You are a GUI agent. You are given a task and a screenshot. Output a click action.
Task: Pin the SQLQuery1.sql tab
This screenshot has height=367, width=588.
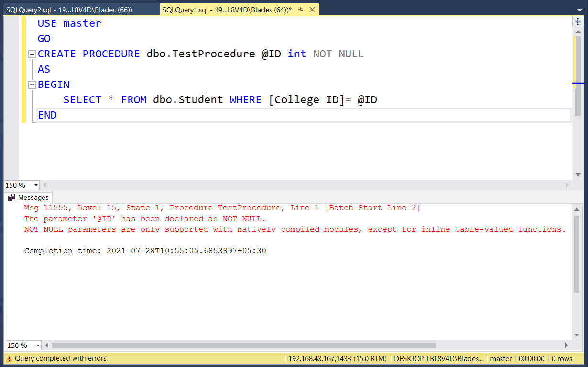(x=301, y=9)
